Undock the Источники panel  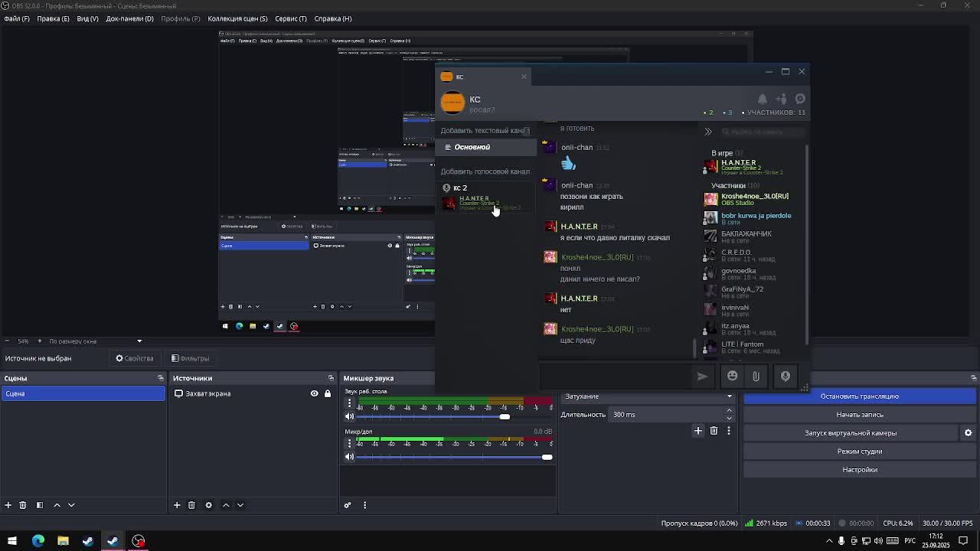[x=331, y=378]
